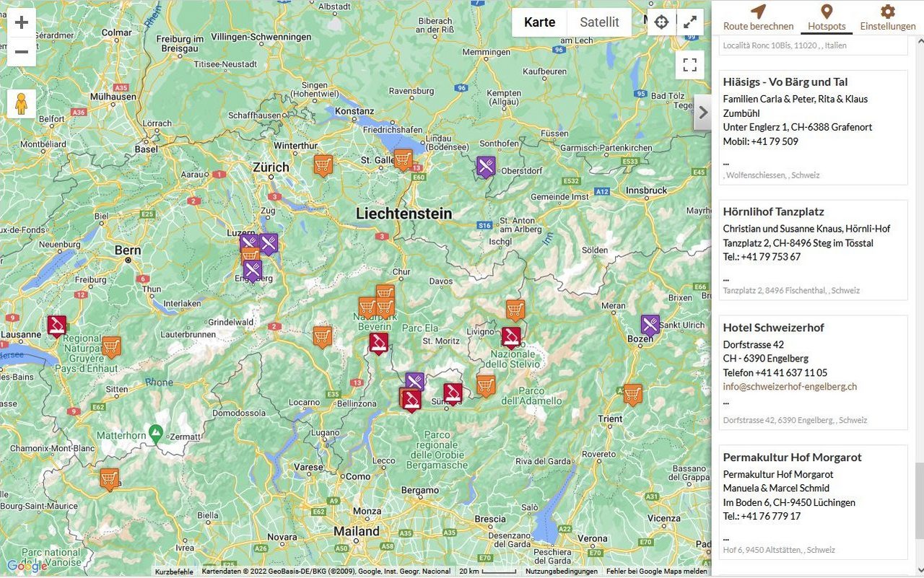Viewport: 924px width, 578px height.
Task: Toggle fullscreen map view
Action: 690,66
